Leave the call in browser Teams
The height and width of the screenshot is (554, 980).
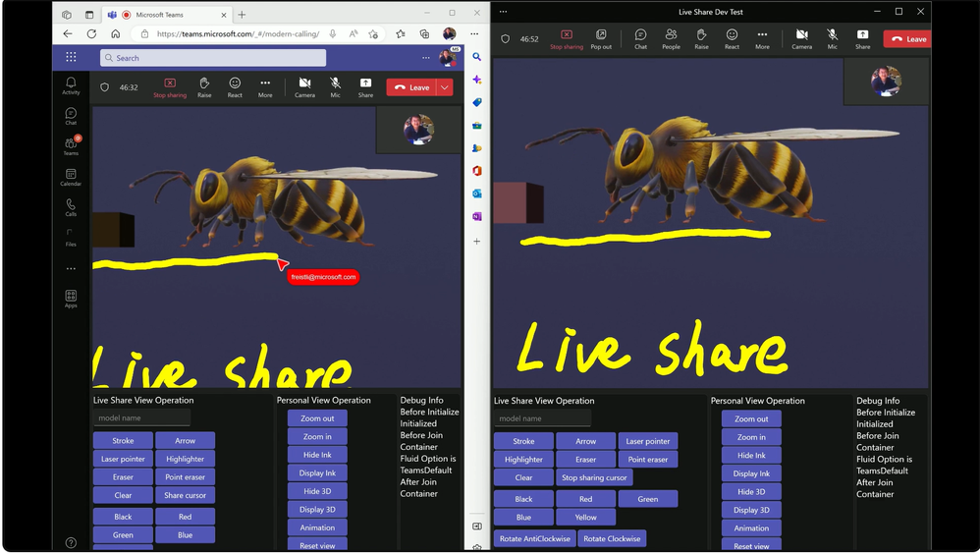pyautogui.click(x=411, y=87)
